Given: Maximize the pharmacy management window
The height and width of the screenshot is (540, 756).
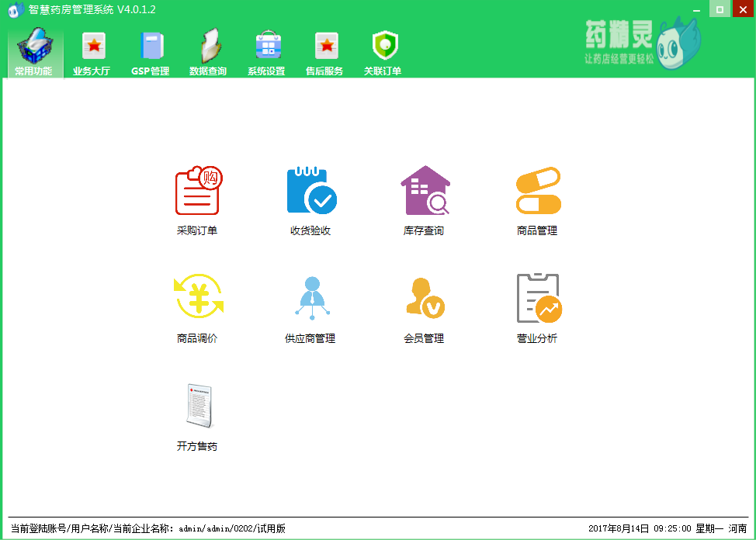Looking at the screenshot, I should 720,9.
